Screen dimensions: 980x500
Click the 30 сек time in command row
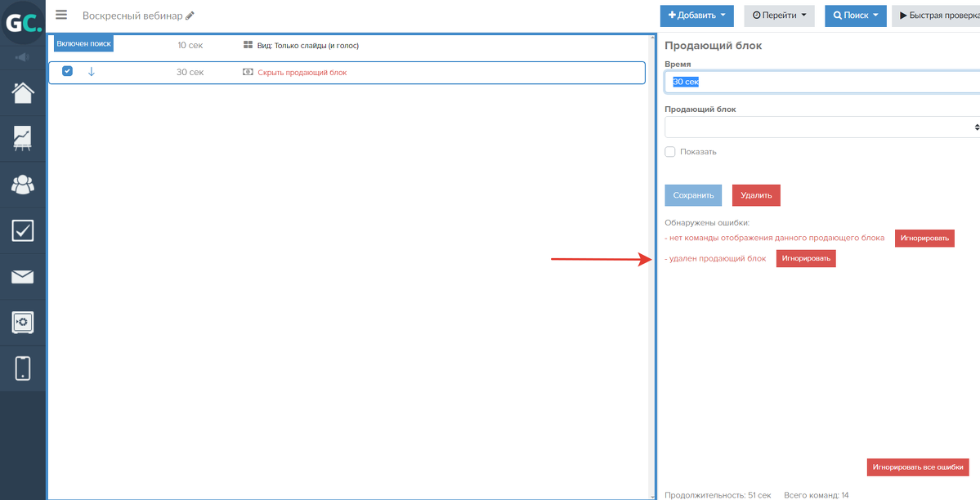pyautogui.click(x=190, y=73)
